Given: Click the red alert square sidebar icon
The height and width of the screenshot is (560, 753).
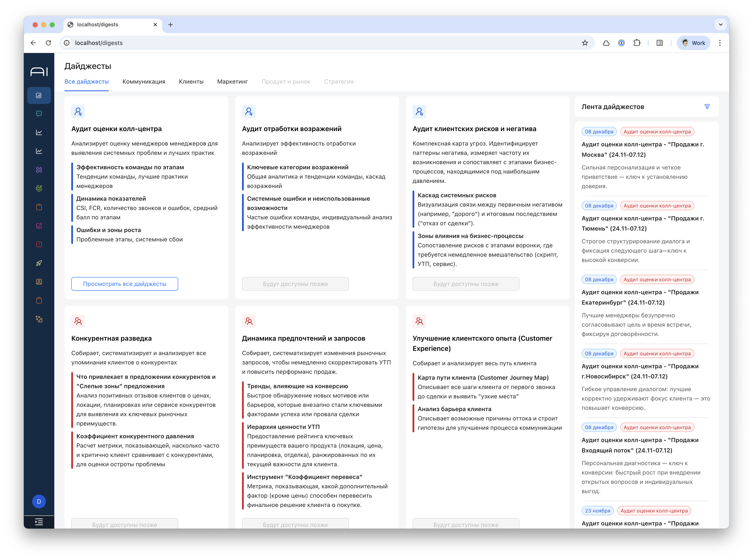Looking at the screenshot, I should (39, 244).
